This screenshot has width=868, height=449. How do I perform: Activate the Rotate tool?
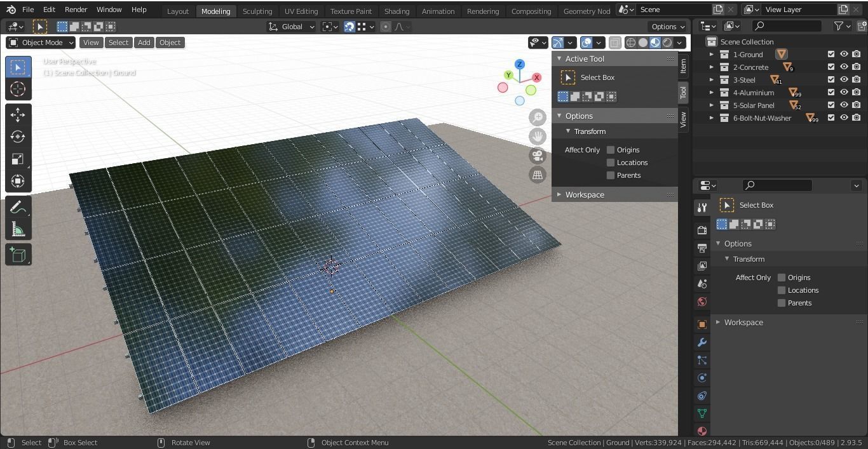pyautogui.click(x=18, y=137)
